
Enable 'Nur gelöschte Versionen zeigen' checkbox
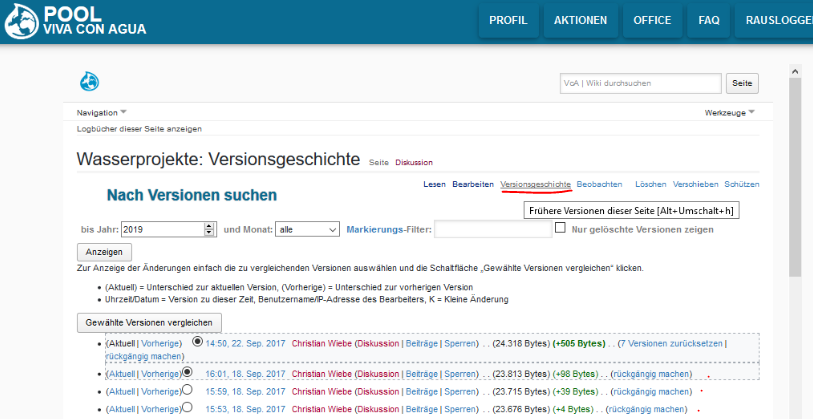point(560,229)
